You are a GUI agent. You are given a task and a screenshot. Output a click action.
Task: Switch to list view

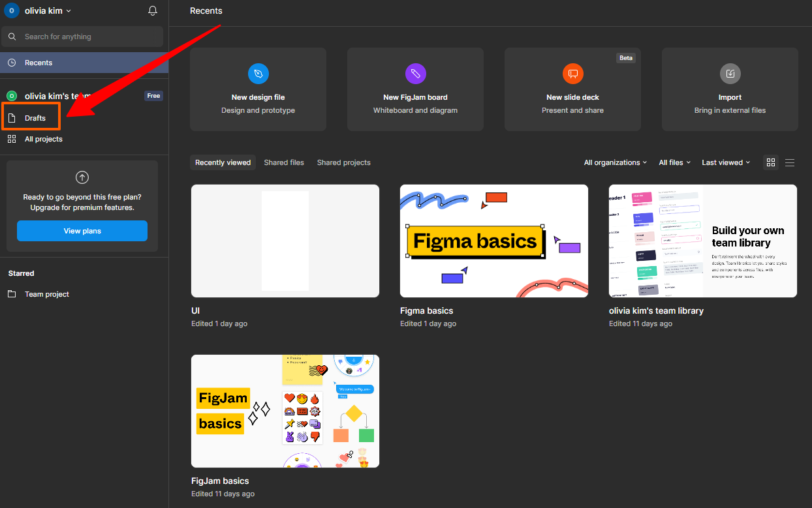[x=790, y=162]
